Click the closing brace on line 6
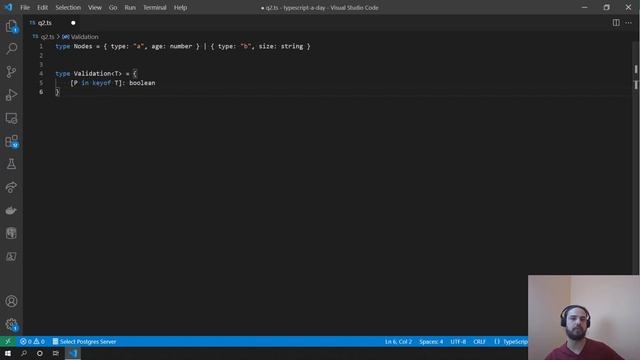Image resolution: width=640 pixels, height=360 pixels. tap(57, 92)
